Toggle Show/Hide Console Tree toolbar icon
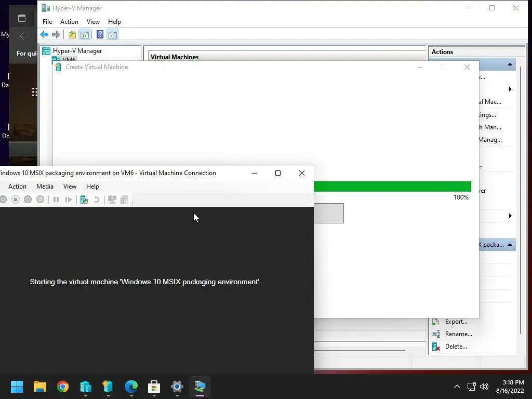This screenshot has height=399, width=532. (x=85, y=34)
